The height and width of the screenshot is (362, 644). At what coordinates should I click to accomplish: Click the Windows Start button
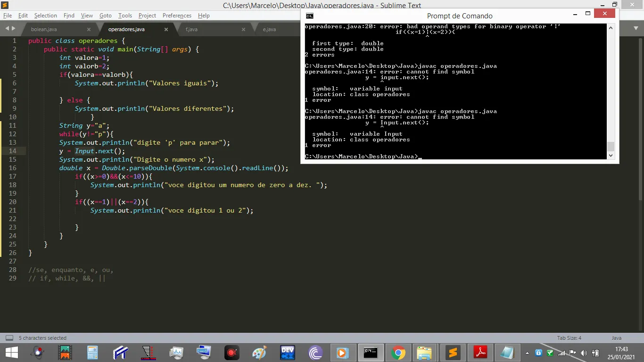[11, 353]
